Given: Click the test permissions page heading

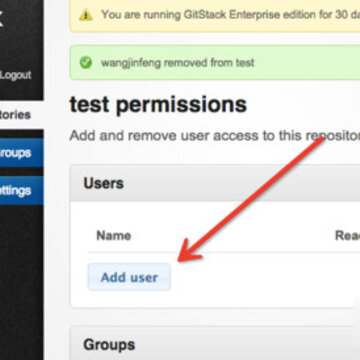Looking at the screenshot, I should coord(158,104).
